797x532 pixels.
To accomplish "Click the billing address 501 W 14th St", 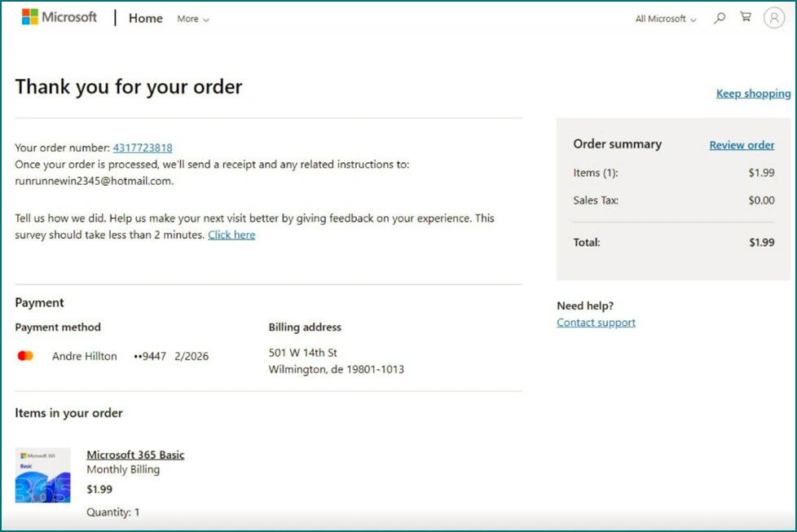I will click(x=303, y=353).
